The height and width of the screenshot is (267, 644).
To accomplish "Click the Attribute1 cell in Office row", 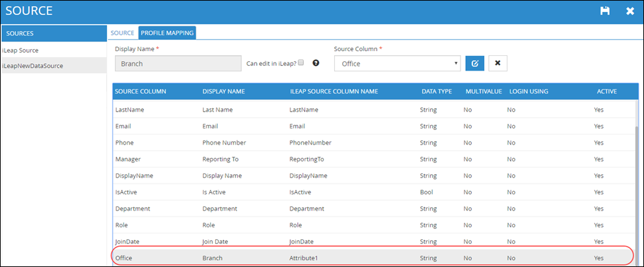I will click(304, 258).
